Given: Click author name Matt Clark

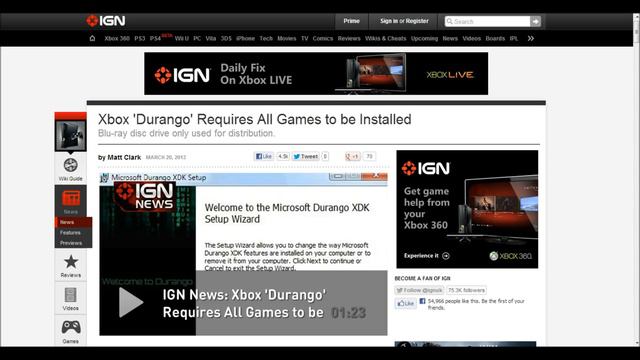Looking at the screenshot, I should coord(124,157).
